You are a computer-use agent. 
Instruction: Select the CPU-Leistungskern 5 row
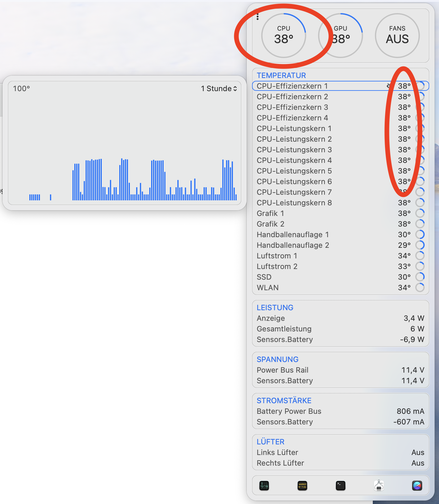pyautogui.click(x=340, y=171)
